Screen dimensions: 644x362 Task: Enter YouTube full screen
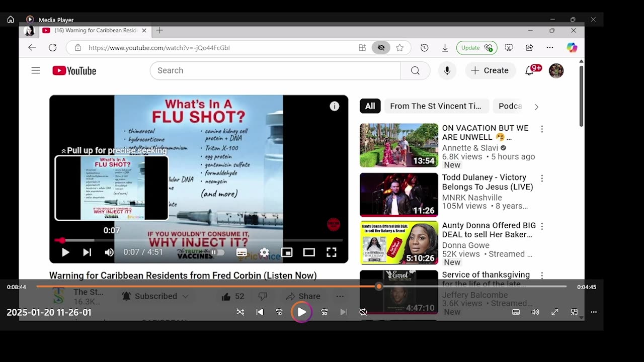(x=331, y=252)
